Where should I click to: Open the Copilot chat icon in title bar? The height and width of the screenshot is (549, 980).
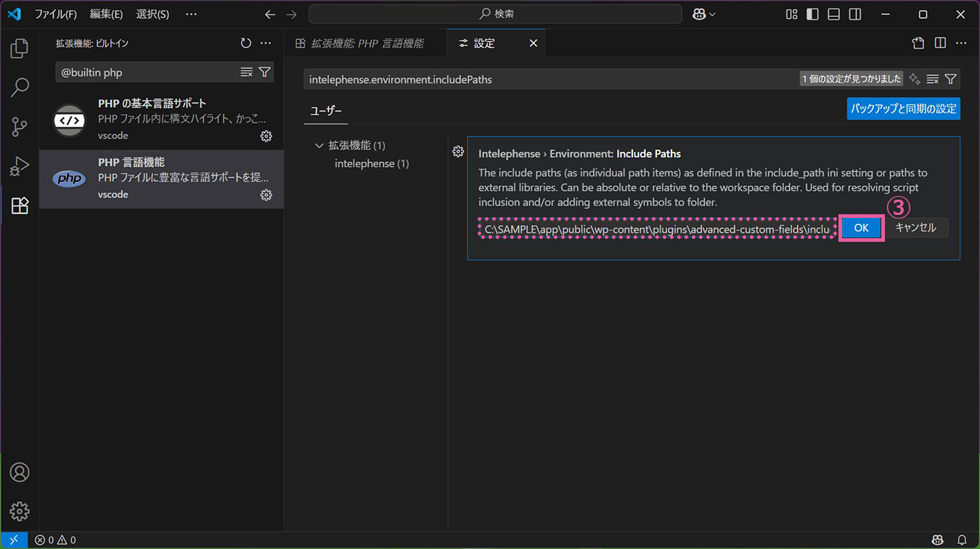click(700, 15)
